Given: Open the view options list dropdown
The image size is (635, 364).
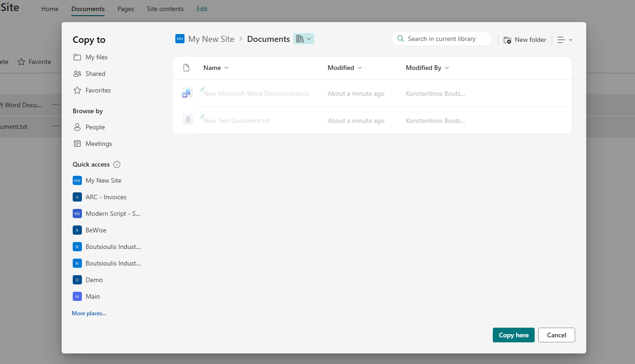Looking at the screenshot, I should click(x=565, y=40).
